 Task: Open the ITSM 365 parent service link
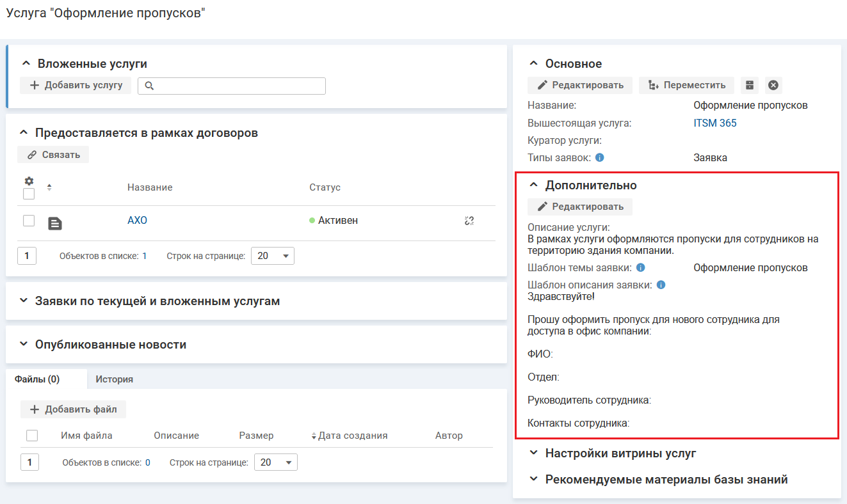714,123
